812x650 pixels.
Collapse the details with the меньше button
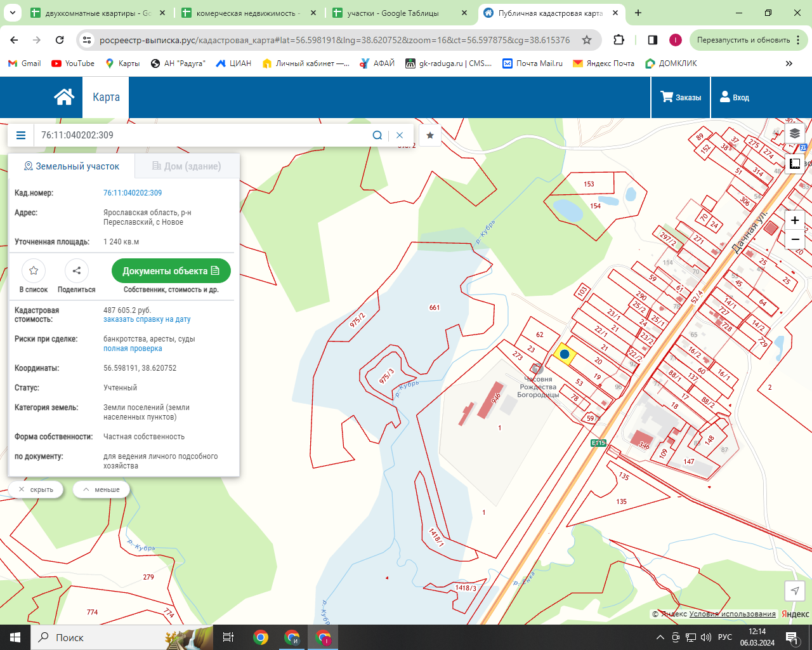tap(101, 489)
